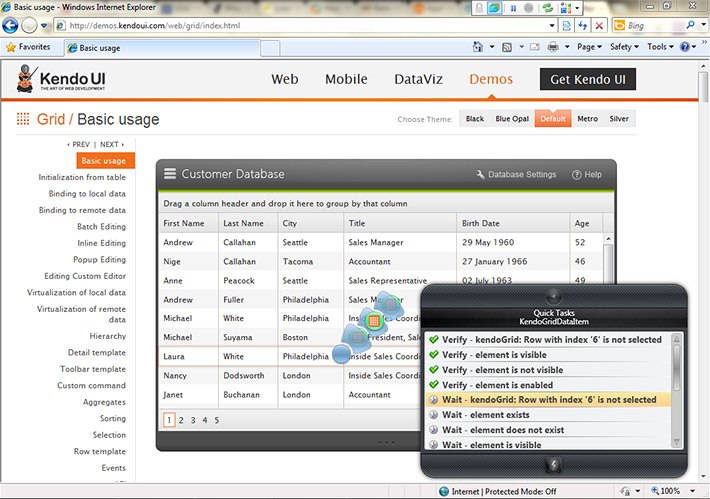710x499 pixels.
Task: Click the Quick Tasks list scrollbar
Action: coord(676,390)
